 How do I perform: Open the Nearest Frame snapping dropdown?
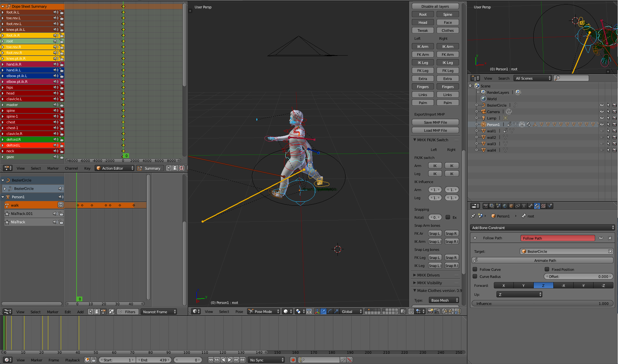159,312
